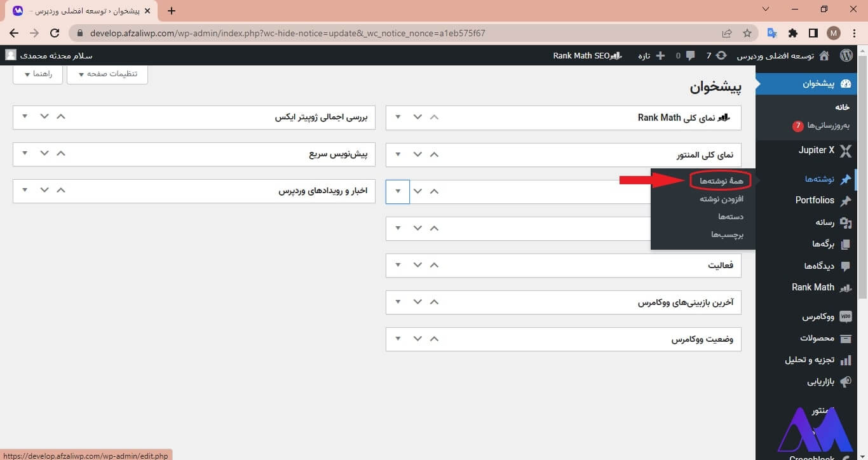868x460 pixels.
Task: Click the Jupiter X sidebar icon
Action: click(x=845, y=151)
